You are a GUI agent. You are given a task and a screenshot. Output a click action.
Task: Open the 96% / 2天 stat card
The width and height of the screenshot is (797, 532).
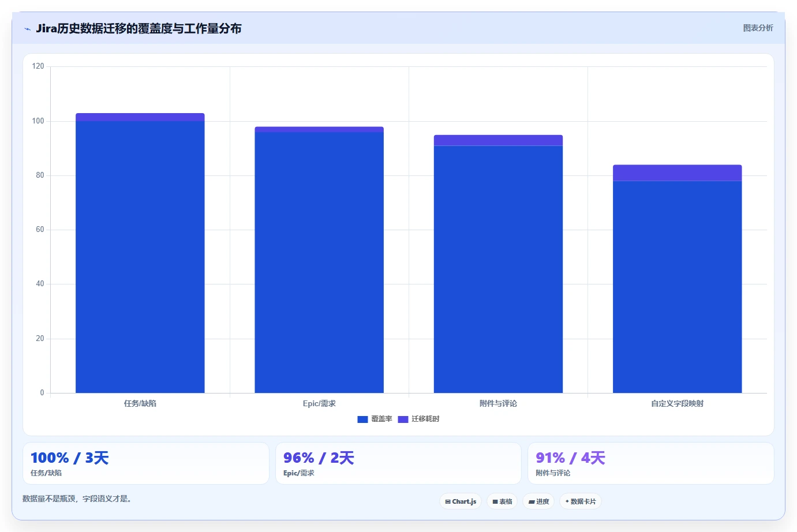click(x=398, y=463)
